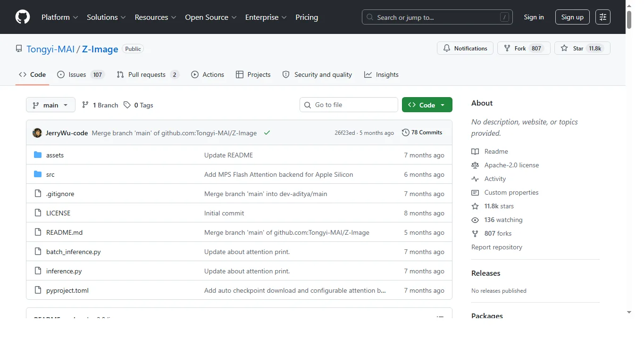
Task: Click the assets folder icon
Action: (38, 155)
